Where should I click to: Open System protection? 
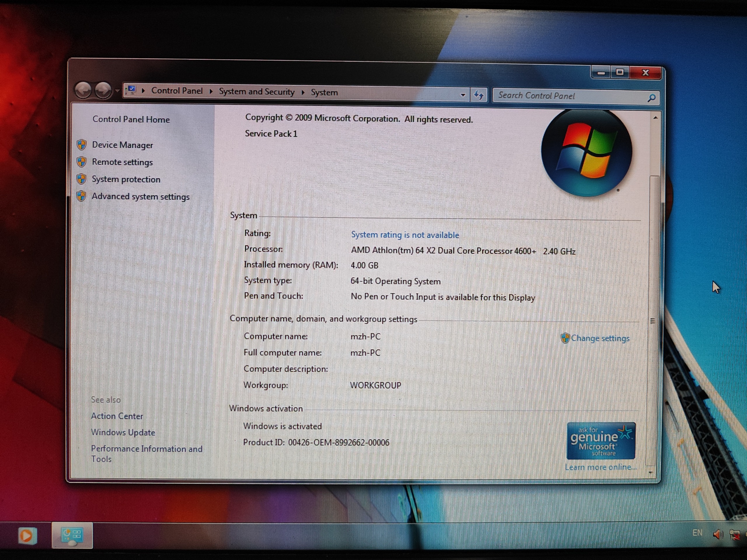pyautogui.click(x=126, y=179)
